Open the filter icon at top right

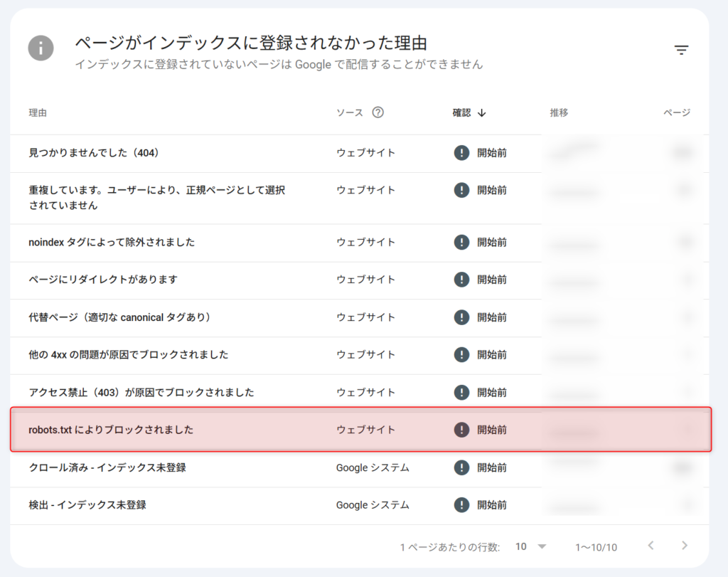point(681,50)
